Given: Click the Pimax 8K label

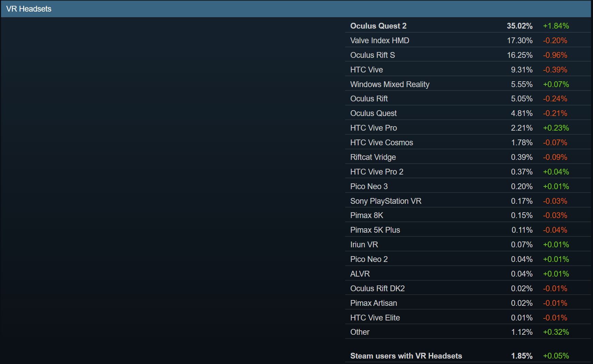Looking at the screenshot, I should [367, 215].
